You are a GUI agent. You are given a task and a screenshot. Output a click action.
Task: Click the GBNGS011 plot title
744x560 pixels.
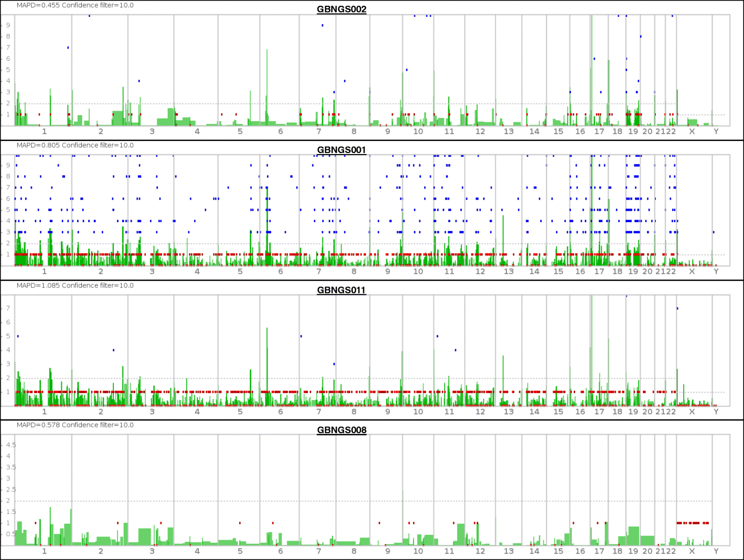tap(341, 290)
